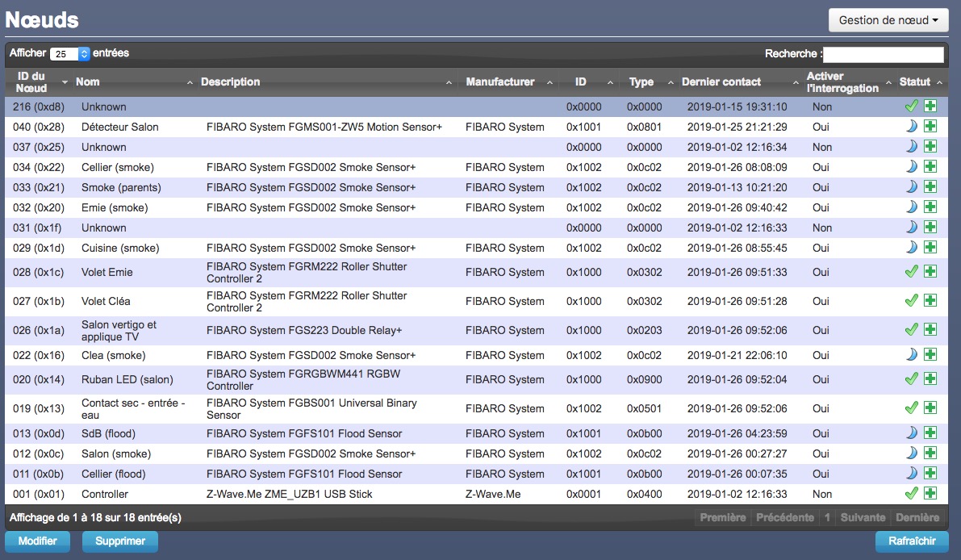Viewport: 961px width, 560px height.
Task: Click the green checkmark status for Volet Emie
Action: (x=911, y=273)
